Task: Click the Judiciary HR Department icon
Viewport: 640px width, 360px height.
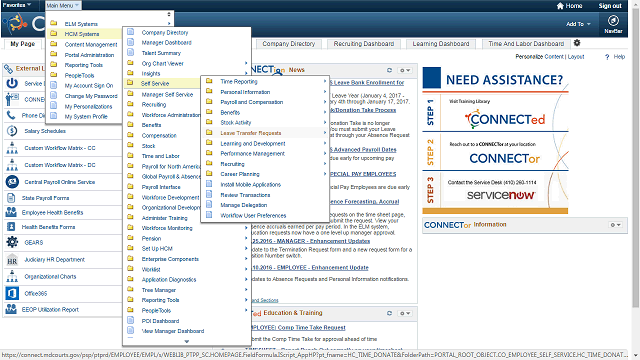Action: 12,260
